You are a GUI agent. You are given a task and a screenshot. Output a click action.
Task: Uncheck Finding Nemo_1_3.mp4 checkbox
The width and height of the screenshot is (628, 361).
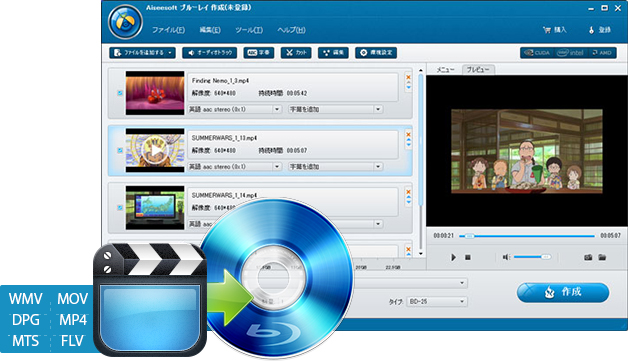pyautogui.click(x=120, y=93)
